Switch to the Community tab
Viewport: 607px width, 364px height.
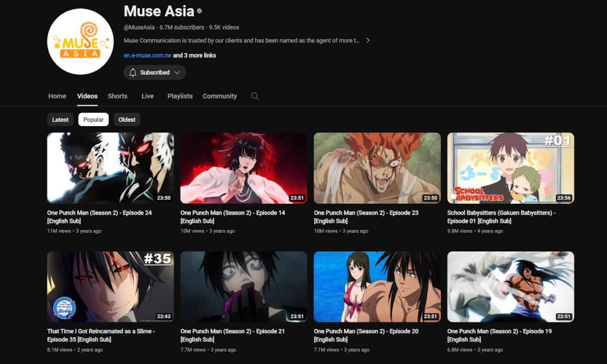(219, 96)
